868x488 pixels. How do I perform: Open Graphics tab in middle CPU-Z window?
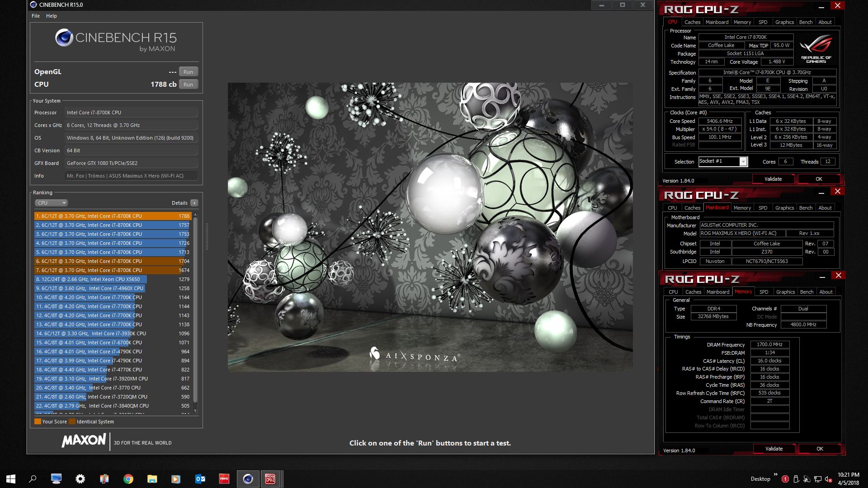pos(784,208)
